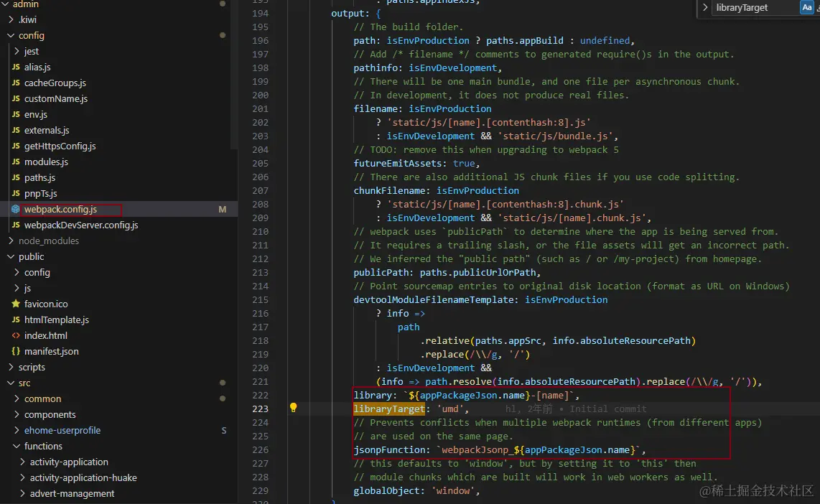Open cacheGroups.js file

pyautogui.click(x=55, y=83)
